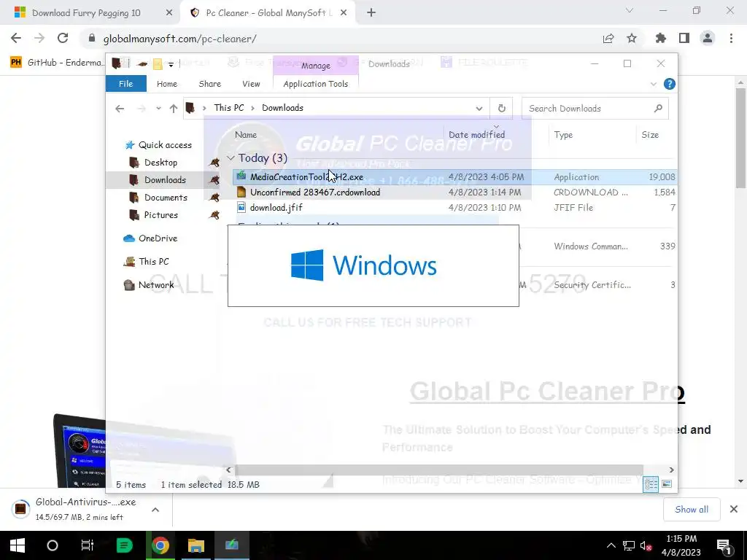
Task: Click the Chrome address bar URL
Action: pyautogui.click(x=179, y=39)
